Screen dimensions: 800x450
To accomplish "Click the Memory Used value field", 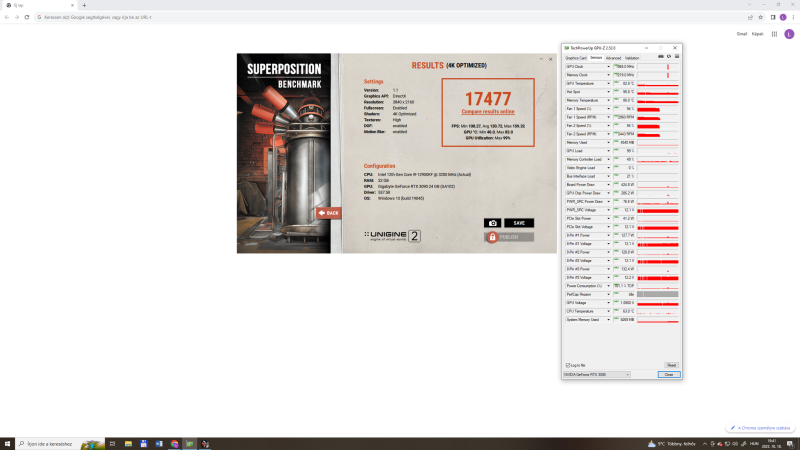I will pos(624,142).
